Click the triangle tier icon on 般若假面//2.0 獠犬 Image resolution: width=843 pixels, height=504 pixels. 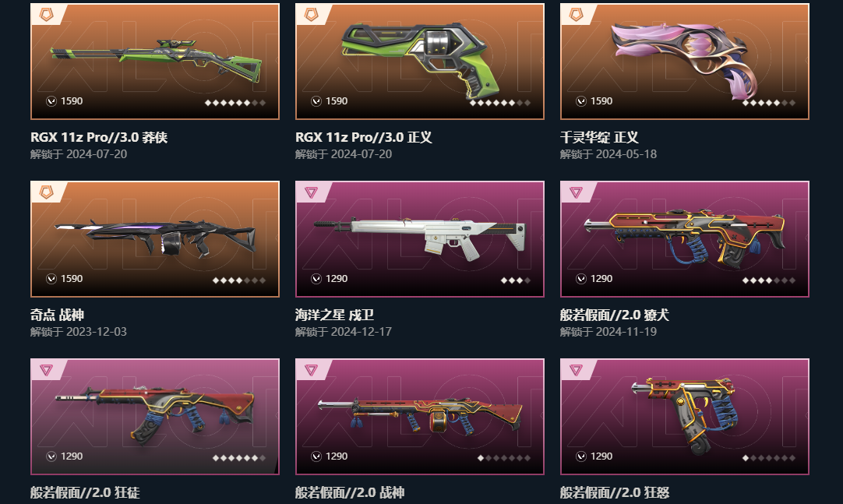tap(577, 192)
